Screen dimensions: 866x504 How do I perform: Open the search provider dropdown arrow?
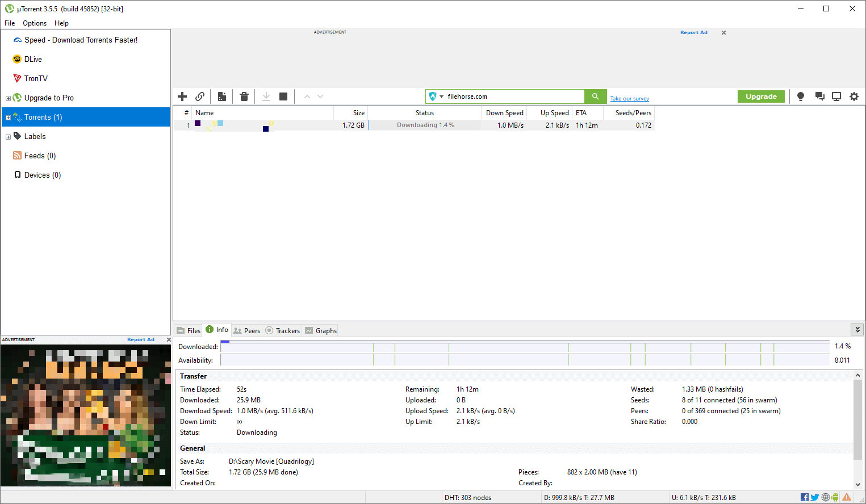coord(441,96)
